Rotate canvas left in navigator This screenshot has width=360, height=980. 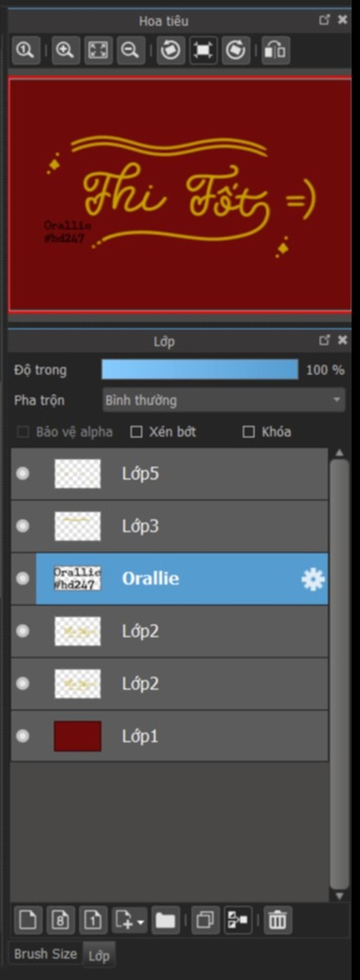point(170,50)
